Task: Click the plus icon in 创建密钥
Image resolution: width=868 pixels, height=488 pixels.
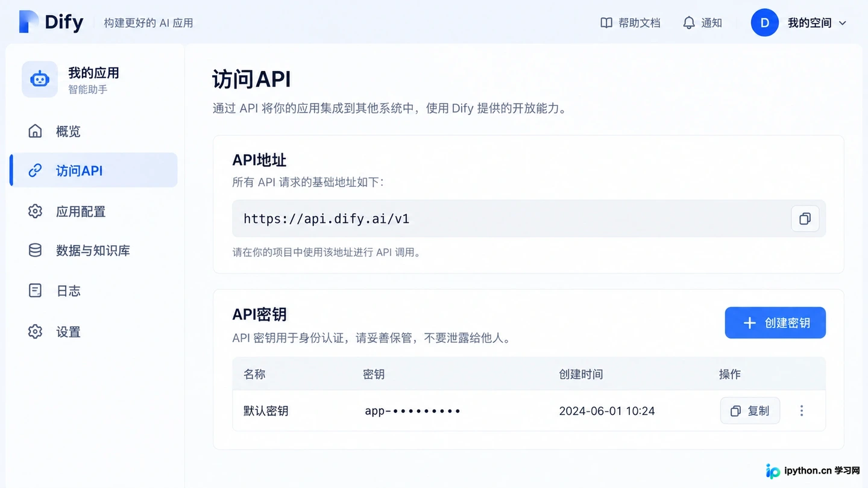Action: coord(749,323)
